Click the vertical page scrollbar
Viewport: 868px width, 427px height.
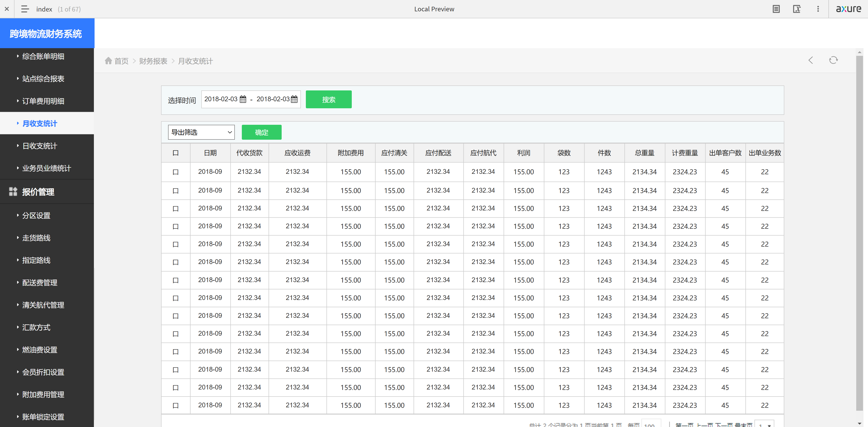pos(859,232)
